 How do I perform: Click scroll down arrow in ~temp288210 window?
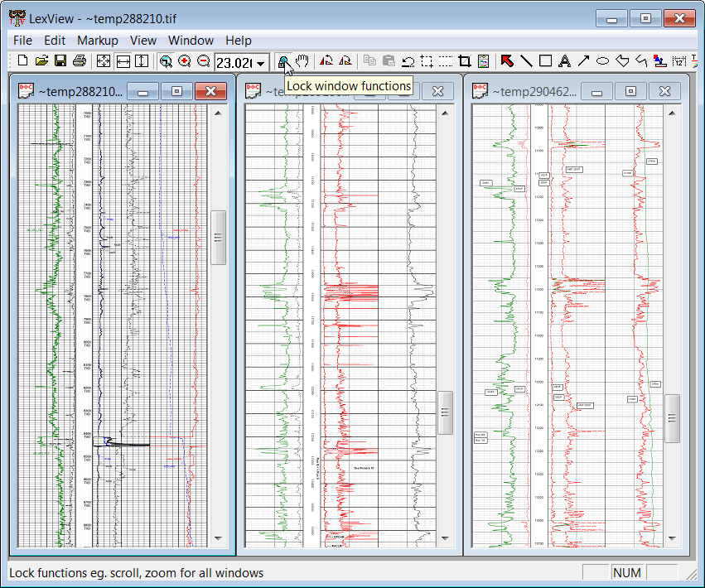coord(219,538)
